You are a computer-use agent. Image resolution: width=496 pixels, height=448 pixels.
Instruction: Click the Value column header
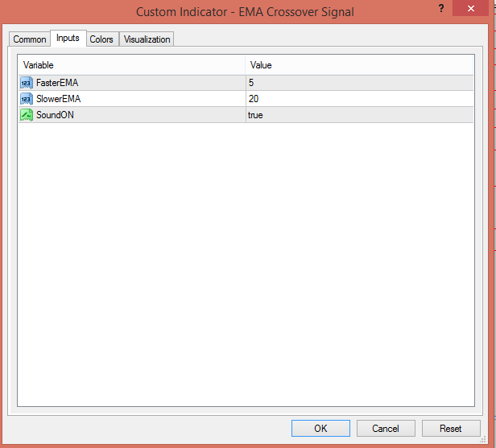coord(359,65)
